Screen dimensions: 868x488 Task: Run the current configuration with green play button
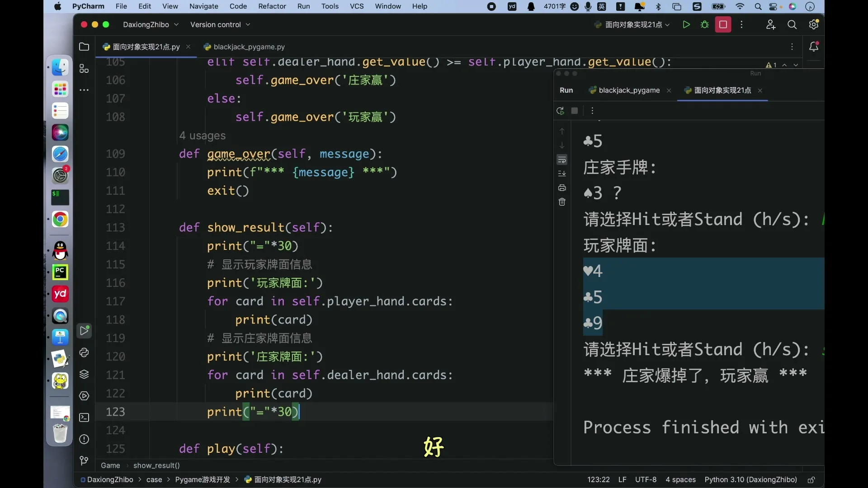click(686, 24)
